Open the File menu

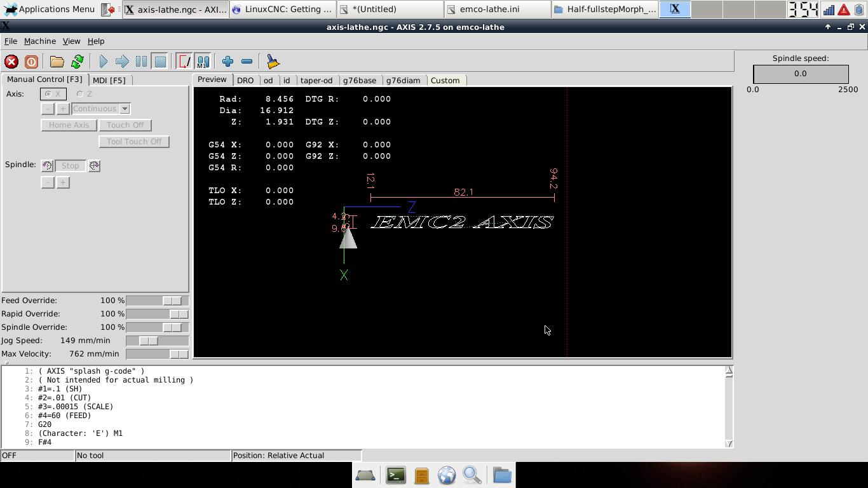point(11,41)
